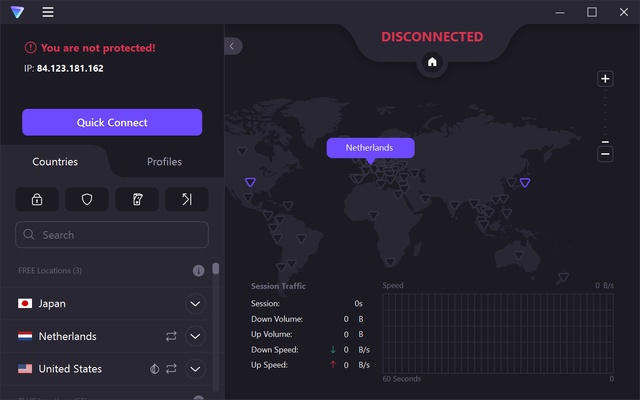Screen dimensions: 640x400
Task: Click the green down arrow beside Down Speed
Action: click(333, 349)
